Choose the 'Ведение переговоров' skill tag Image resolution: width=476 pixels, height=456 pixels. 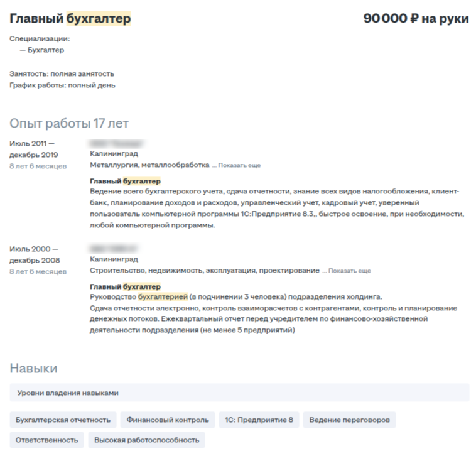click(349, 420)
